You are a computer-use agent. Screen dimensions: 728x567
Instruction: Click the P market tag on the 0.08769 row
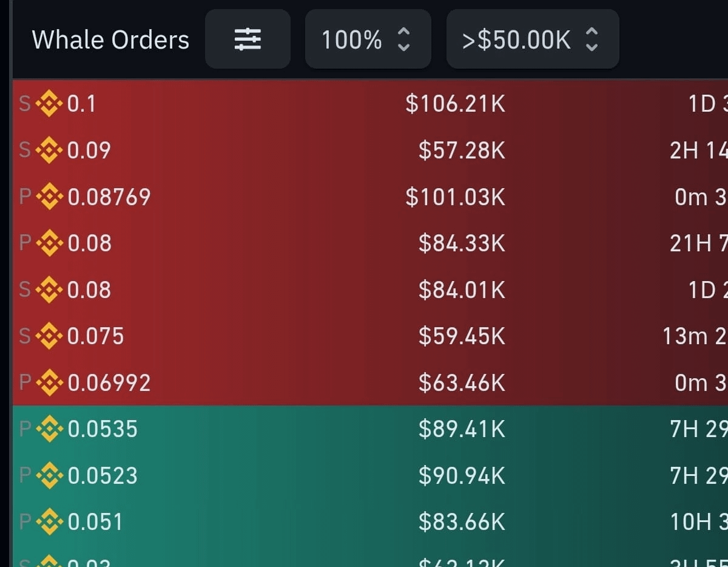[25, 197]
